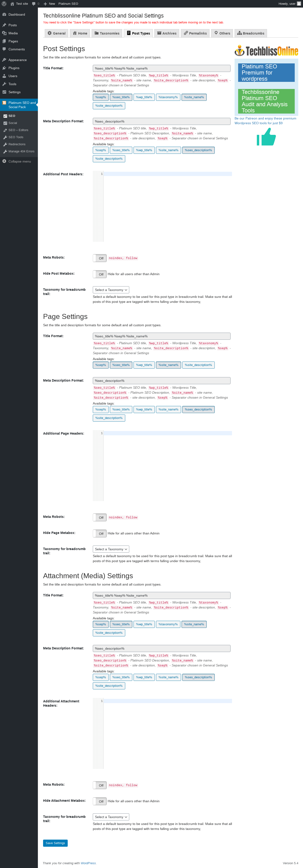Click Post Settings Title Format input field
Image resolution: width=303 pixels, height=868 pixels.
pos(161,68)
